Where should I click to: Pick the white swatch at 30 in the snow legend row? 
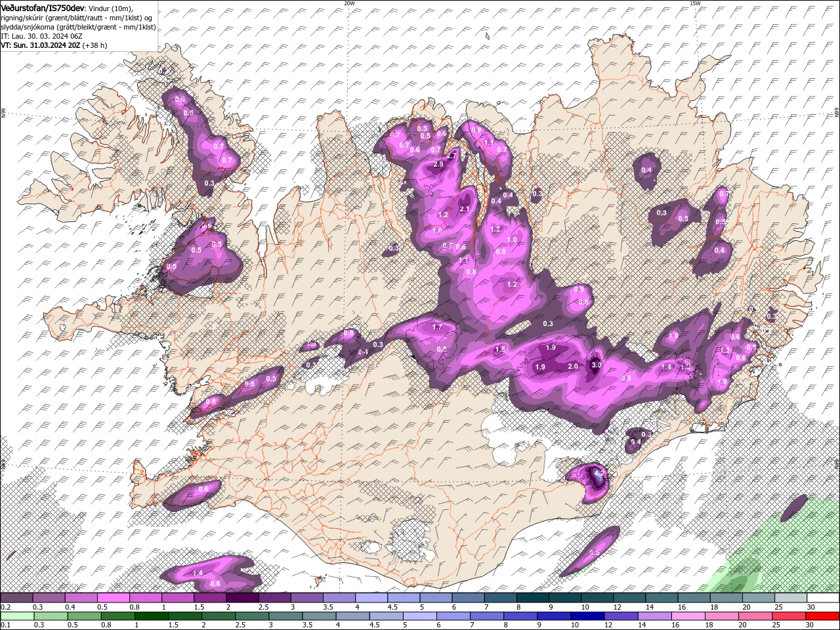tap(823, 598)
